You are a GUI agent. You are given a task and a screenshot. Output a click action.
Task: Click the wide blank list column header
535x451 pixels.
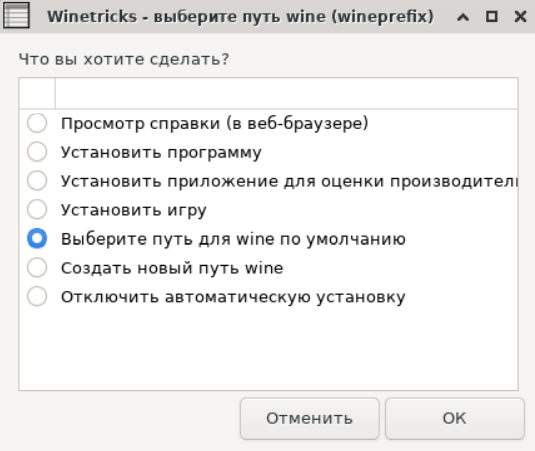coord(286,93)
